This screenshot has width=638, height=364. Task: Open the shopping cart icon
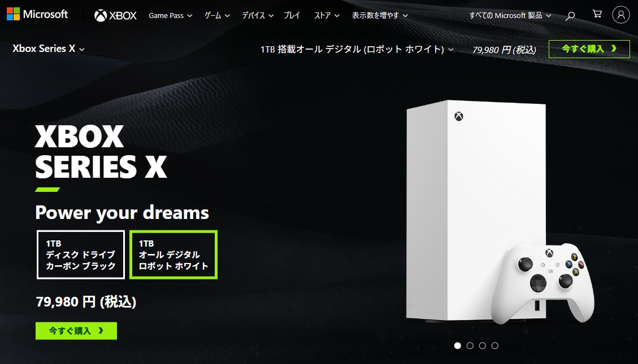[597, 14]
